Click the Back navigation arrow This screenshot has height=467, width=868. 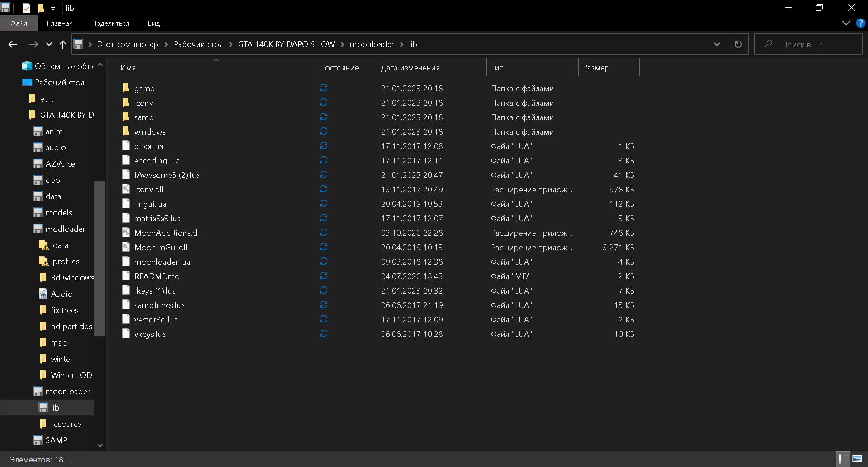[x=13, y=44]
